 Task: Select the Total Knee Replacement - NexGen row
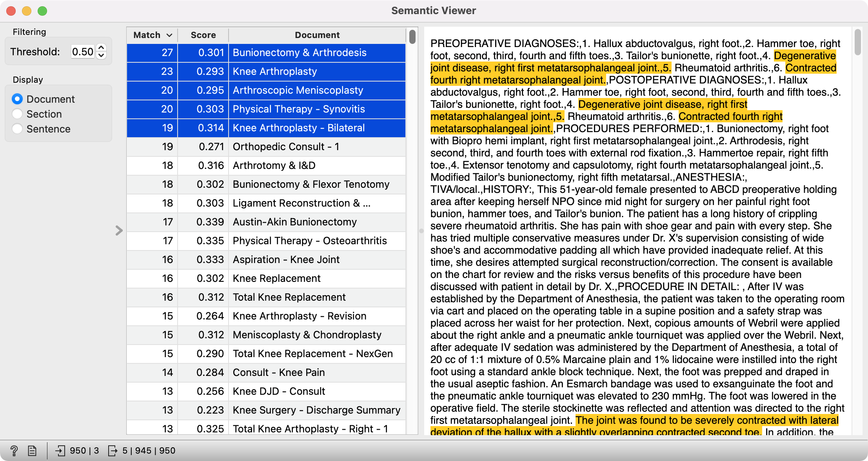click(x=266, y=354)
